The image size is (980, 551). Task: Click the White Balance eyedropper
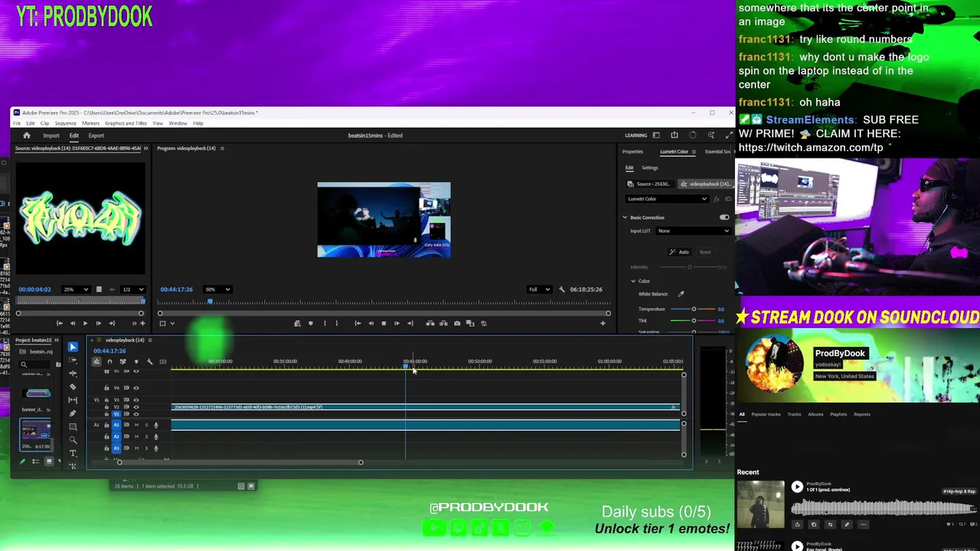click(x=681, y=294)
